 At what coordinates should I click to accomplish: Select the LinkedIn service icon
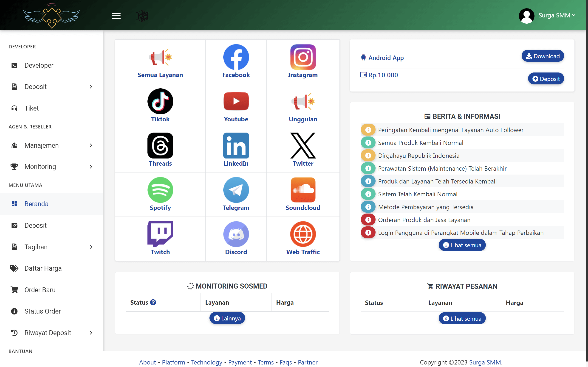point(236,146)
